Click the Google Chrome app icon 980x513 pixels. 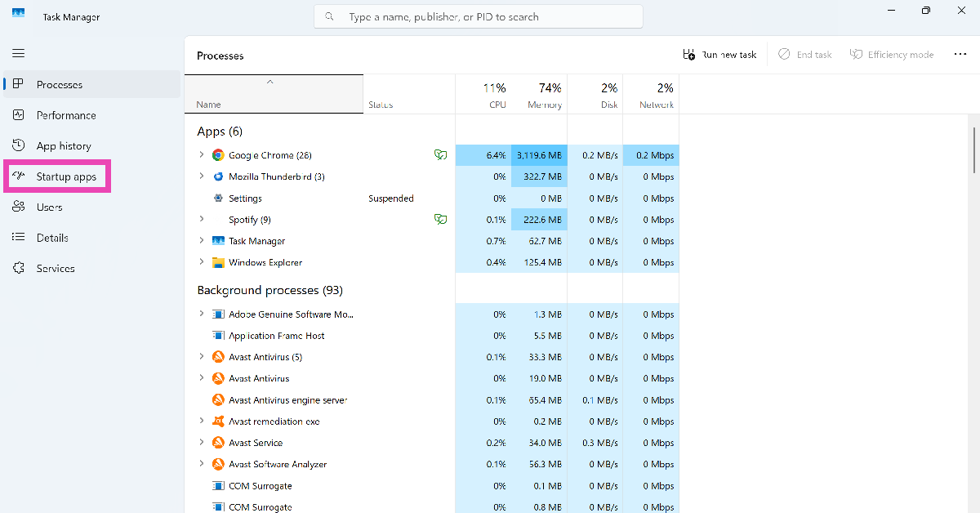[218, 155]
